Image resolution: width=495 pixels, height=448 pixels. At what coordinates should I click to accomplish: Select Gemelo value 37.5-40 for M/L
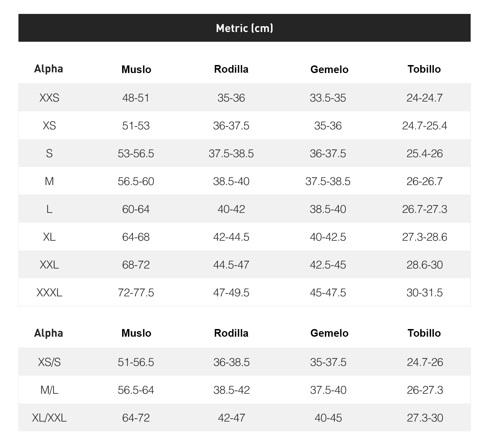tap(328, 390)
